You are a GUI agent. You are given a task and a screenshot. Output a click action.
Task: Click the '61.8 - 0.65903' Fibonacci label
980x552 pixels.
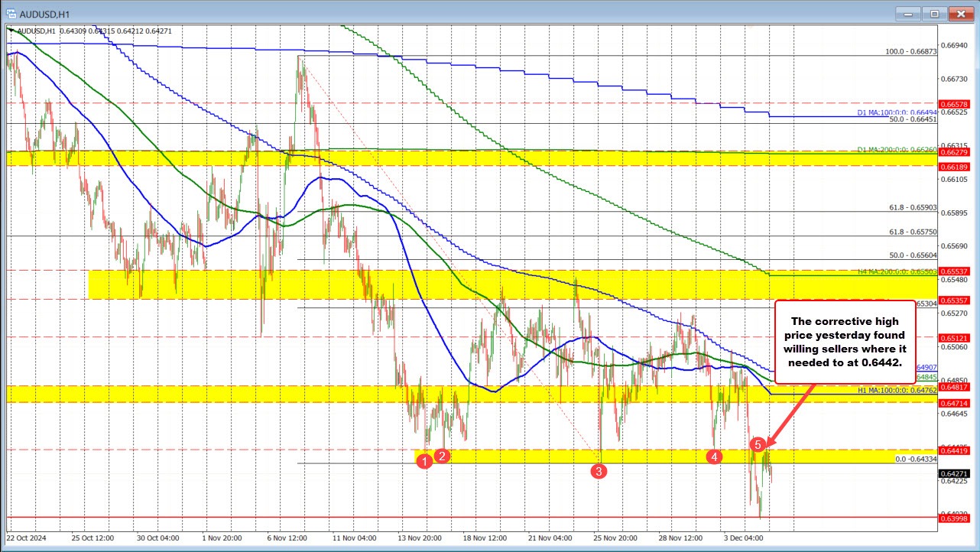913,207
